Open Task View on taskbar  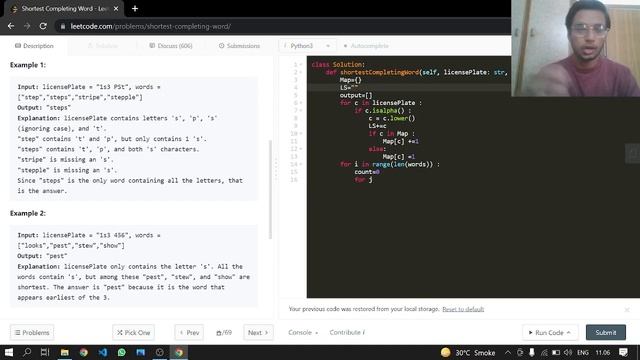pyautogui.click(x=45, y=352)
